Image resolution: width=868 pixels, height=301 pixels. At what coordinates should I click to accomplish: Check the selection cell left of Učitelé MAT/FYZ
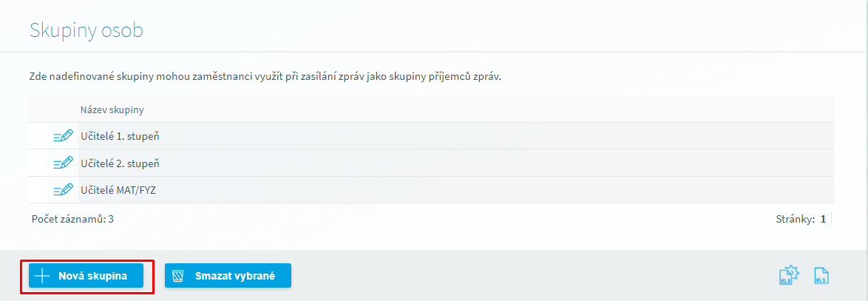tap(38, 189)
